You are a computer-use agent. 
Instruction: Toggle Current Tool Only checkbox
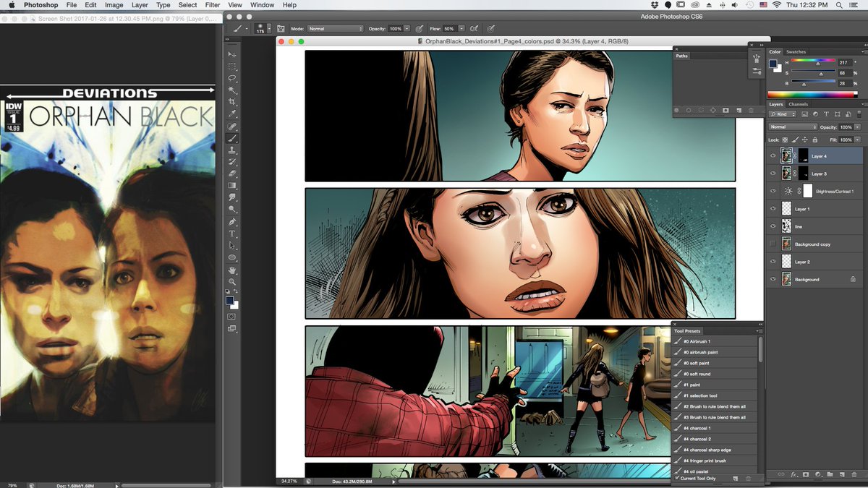pyautogui.click(x=678, y=478)
